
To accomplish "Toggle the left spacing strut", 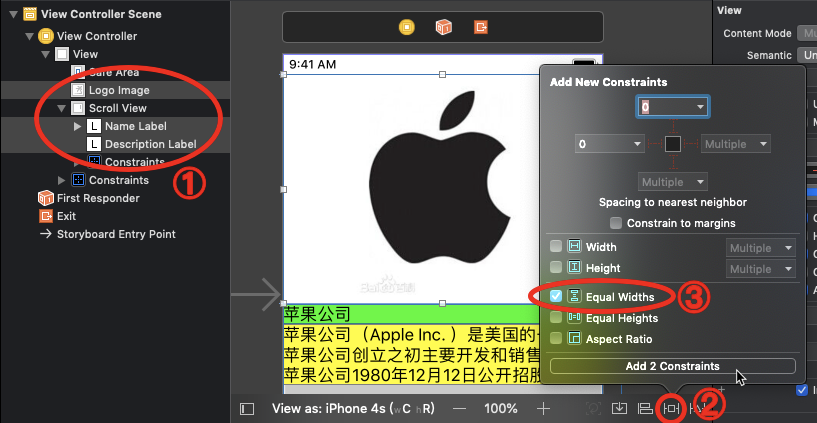I will 654,144.
